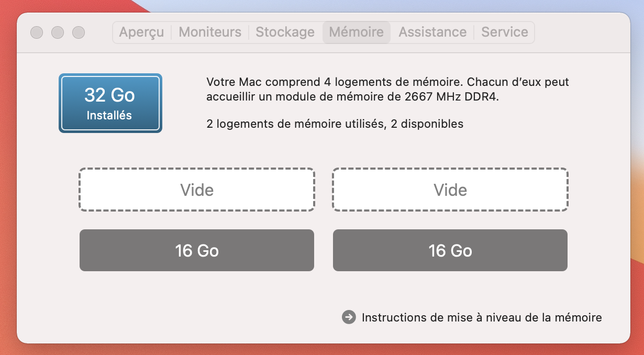Open the Service tab
This screenshot has width=644, height=355.
pyautogui.click(x=505, y=32)
